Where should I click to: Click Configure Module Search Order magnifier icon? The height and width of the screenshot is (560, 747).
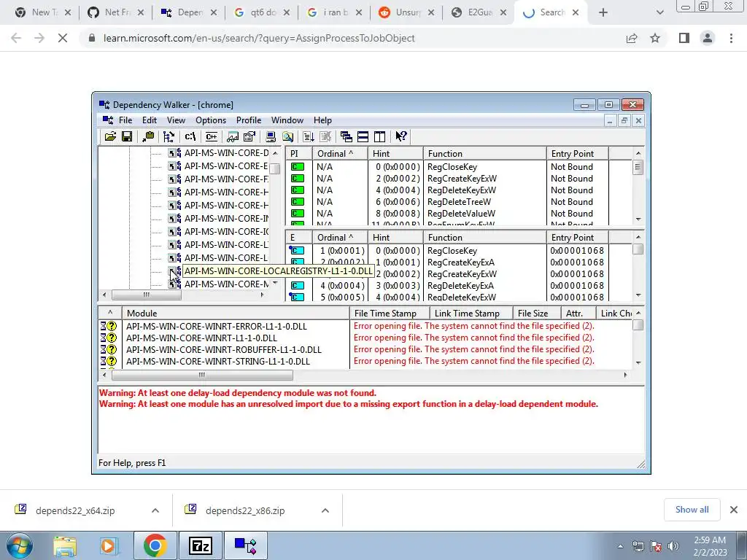tap(287, 136)
